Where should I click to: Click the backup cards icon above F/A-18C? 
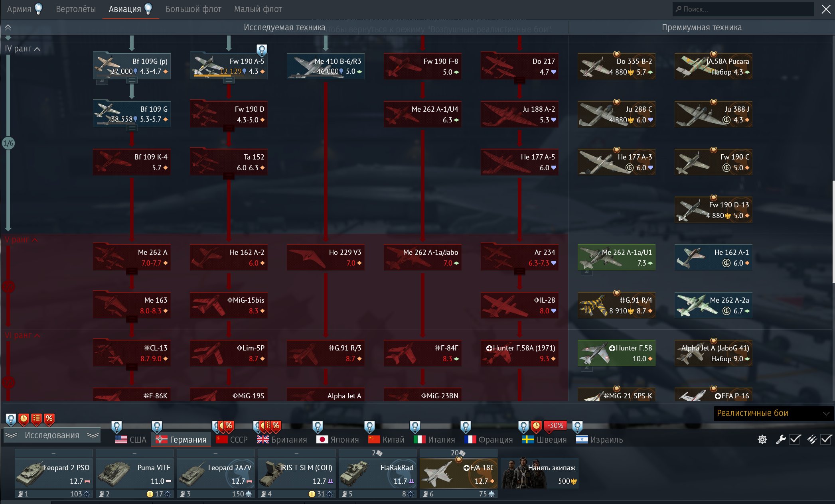[x=462, y=453]
